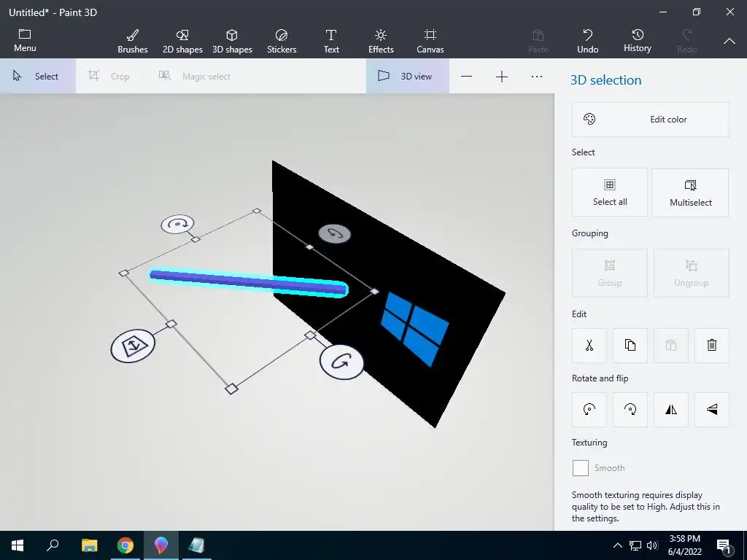Zoom out with minus button
This screenshot has width=747, height=560.
coord(466,76)
